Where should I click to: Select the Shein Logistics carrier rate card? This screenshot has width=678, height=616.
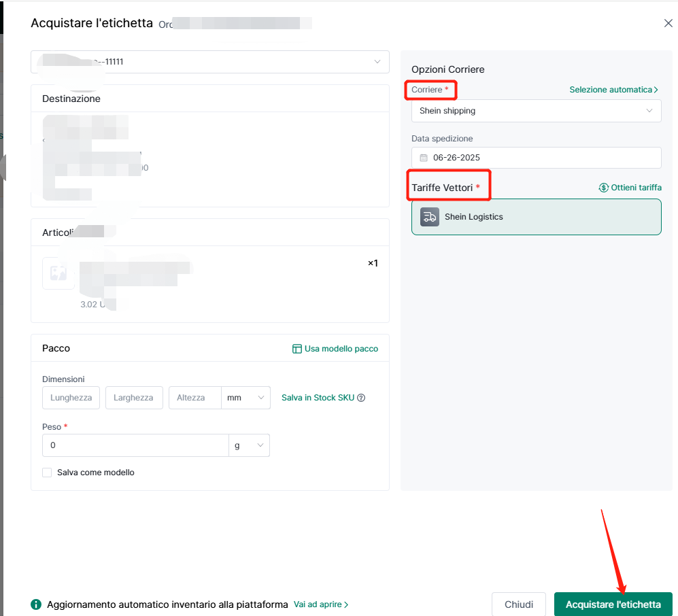click(536, 217)
